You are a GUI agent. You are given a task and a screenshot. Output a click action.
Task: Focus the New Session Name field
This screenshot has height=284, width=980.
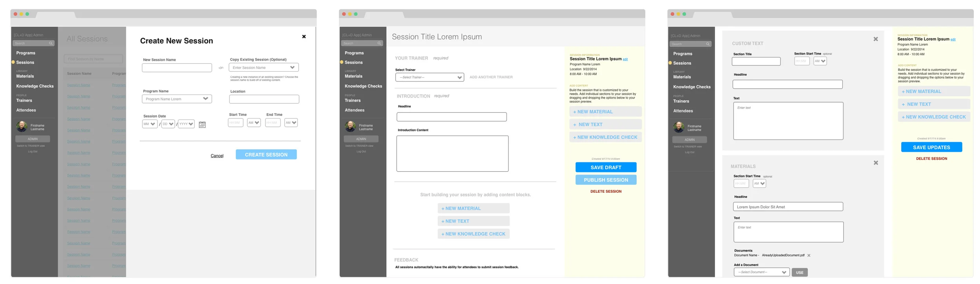[x=177, y=68]
